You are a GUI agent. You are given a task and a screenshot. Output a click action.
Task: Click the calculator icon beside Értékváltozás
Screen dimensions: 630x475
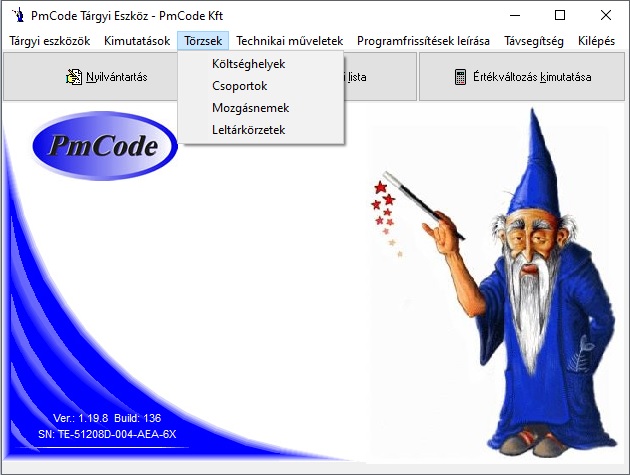[460, 77]
